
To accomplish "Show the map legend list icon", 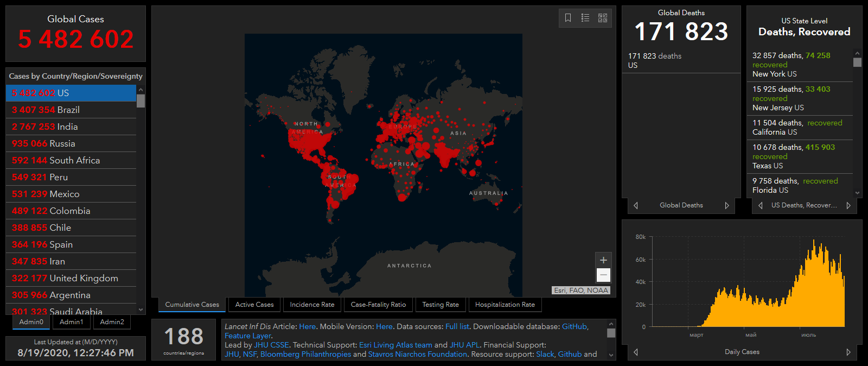I will pos(585,18).
